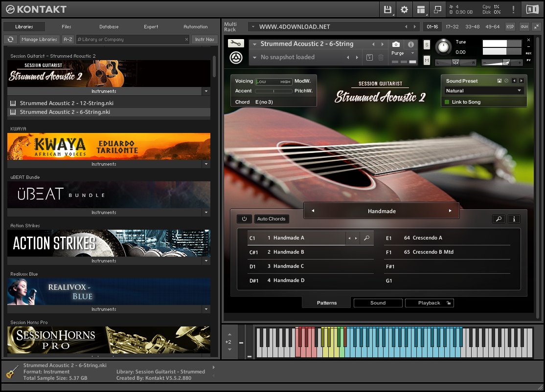Expand KWAYA Instruments dropdown arrow
545x392 pixels.
(206, 164)
